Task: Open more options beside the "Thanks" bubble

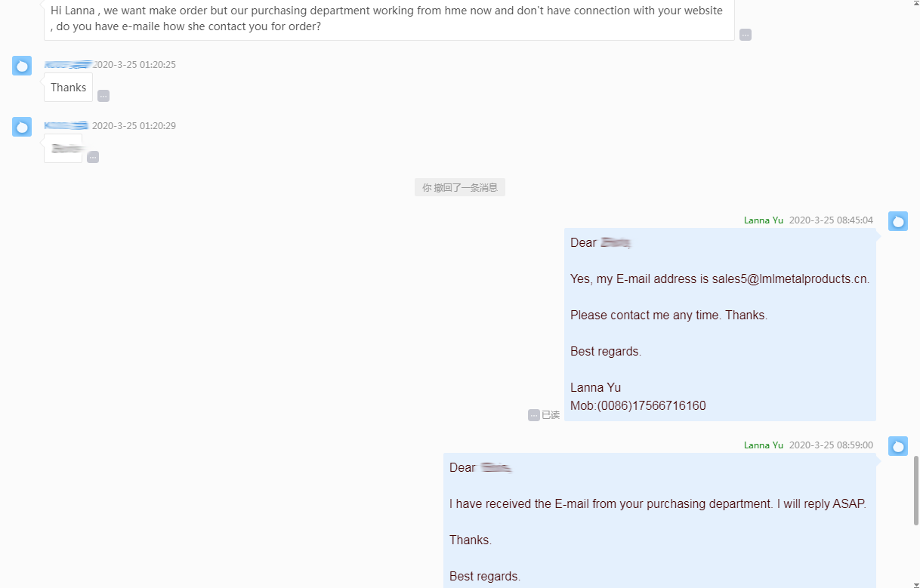Action: [103, 96]
